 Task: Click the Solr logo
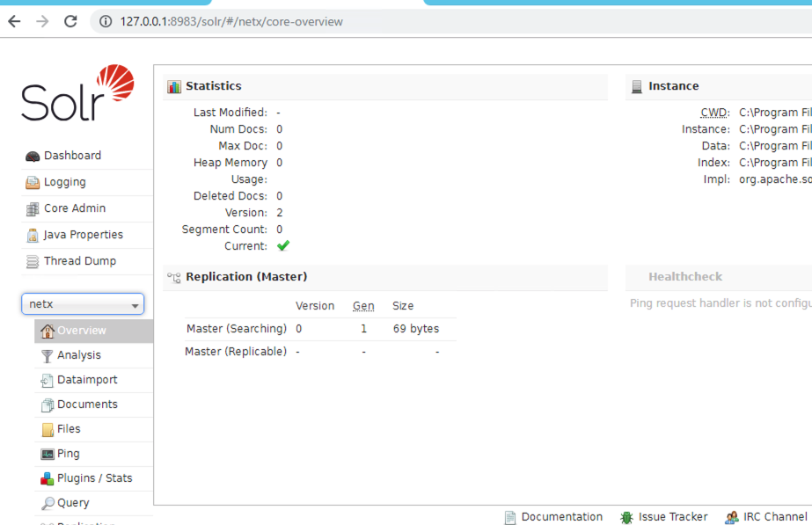pyautogui.click(x=77, y=93)
